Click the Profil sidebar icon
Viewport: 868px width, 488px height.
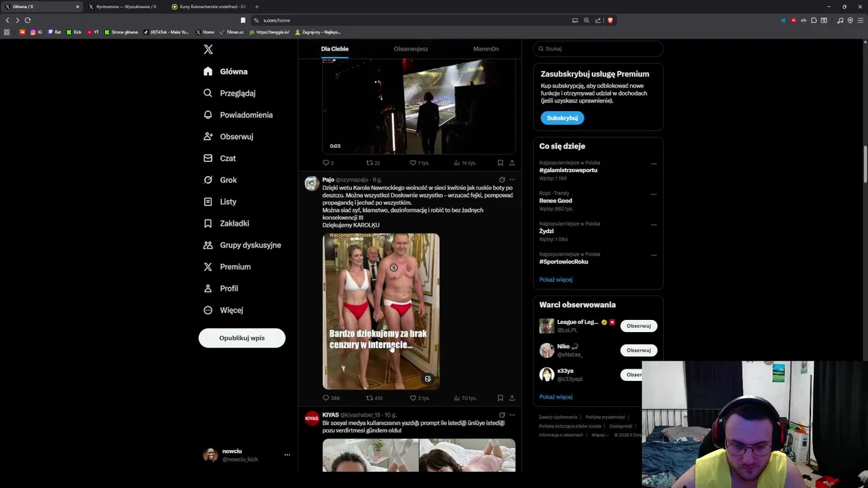[208, 288]
